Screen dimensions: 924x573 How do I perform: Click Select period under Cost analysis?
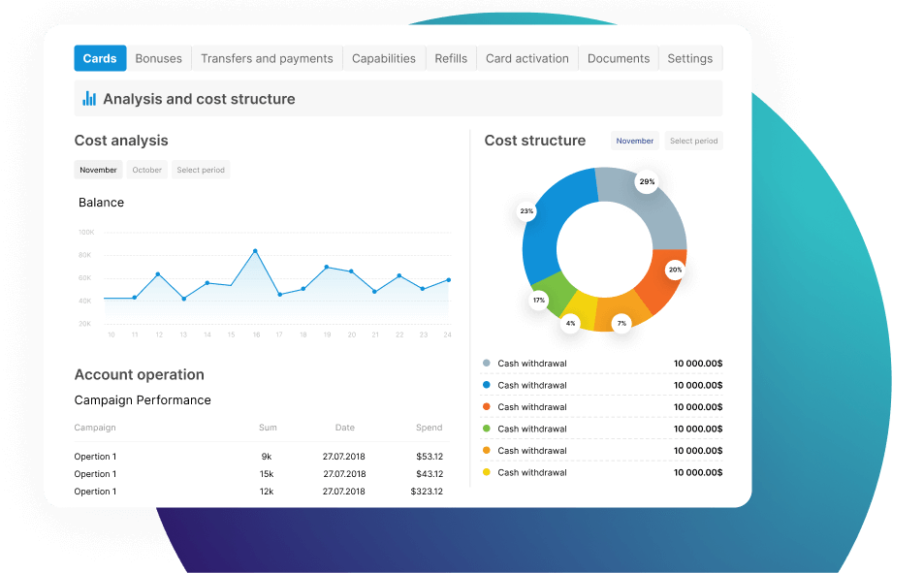tap(201, 170)
